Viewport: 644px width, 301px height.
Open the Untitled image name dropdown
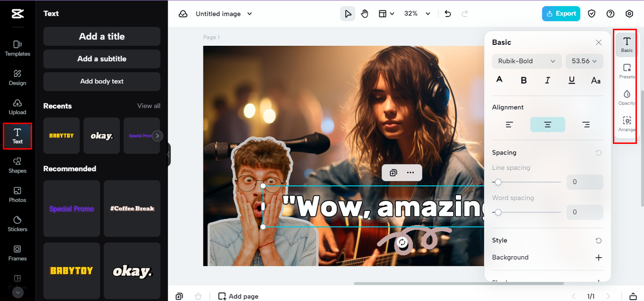coord(224,14)
